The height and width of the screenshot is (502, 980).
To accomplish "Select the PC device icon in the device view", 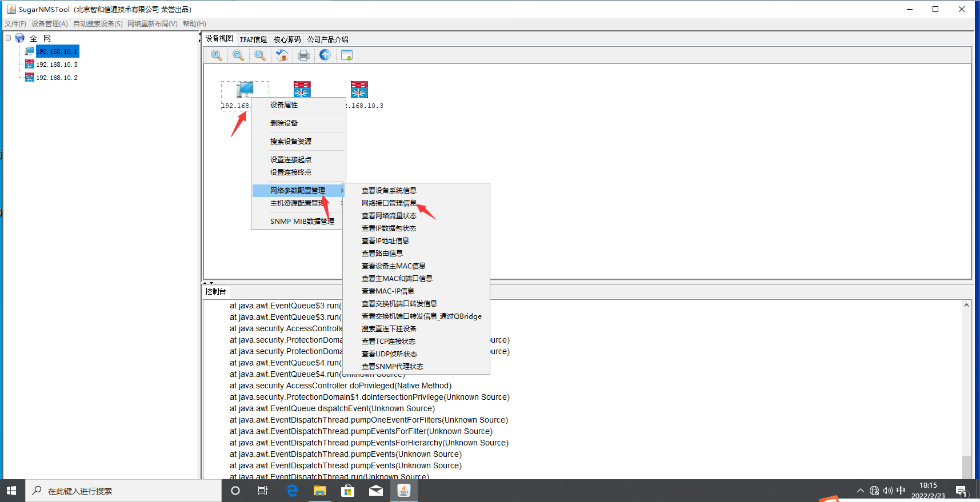I will click(x=245, y=90).
